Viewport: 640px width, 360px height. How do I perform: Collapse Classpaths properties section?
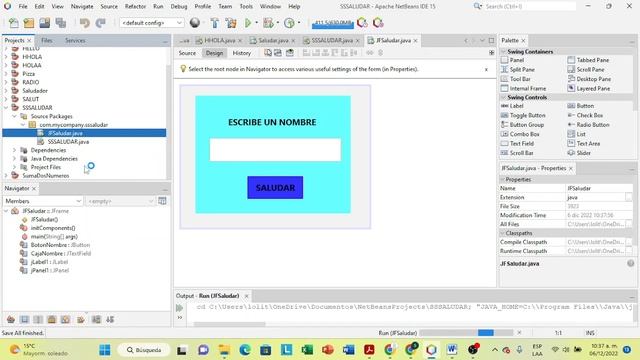[502, 233]
